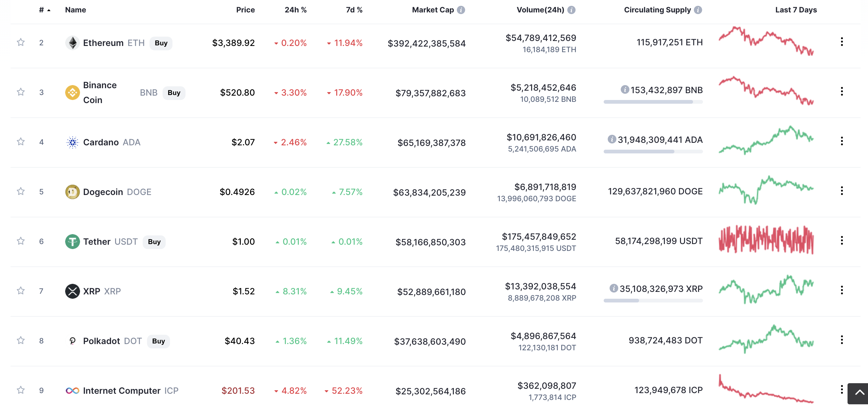868x413 pixels.
Task: Mark Polkadot as favorite with star
Action: click(21, 340)
